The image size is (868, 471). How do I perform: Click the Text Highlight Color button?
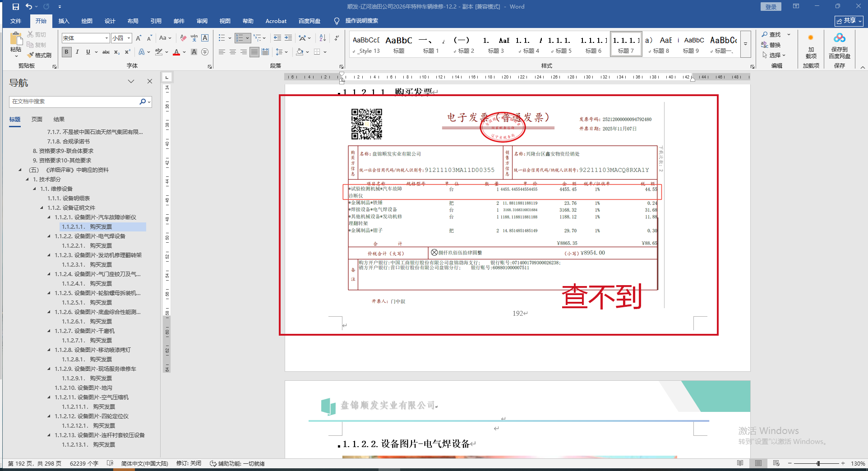click(158, 52)
